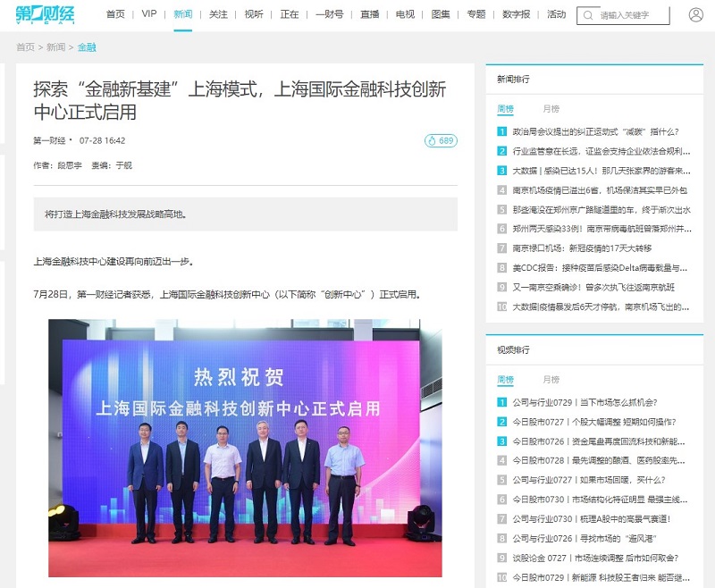Click author name 段思宇

coord(70,165)
